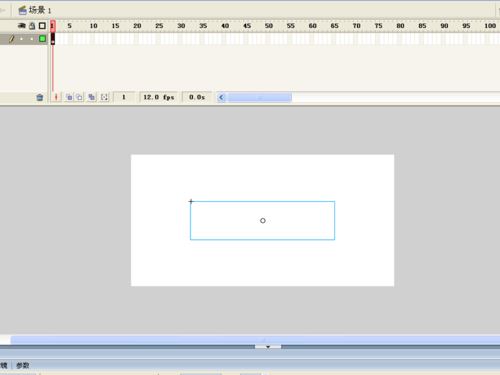The image size is (500, 375).
Task: Click the 0.0s elapsed time display
Action: coord(197,97)
